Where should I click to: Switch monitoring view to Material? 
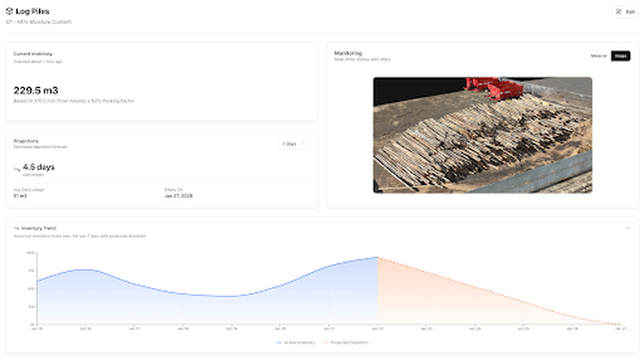click(598, 56)
